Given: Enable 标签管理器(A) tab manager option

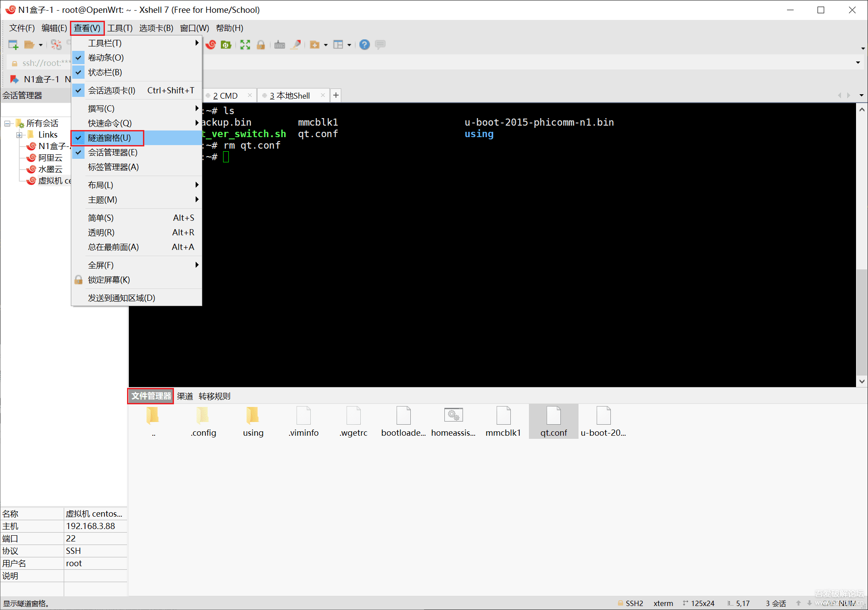Looking at the screenshot, I should [136, 167].
